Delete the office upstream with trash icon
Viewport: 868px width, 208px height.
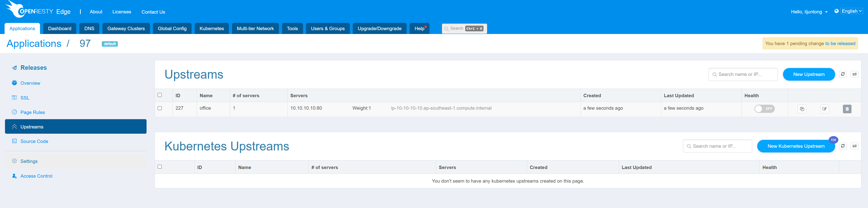[847, 109]
